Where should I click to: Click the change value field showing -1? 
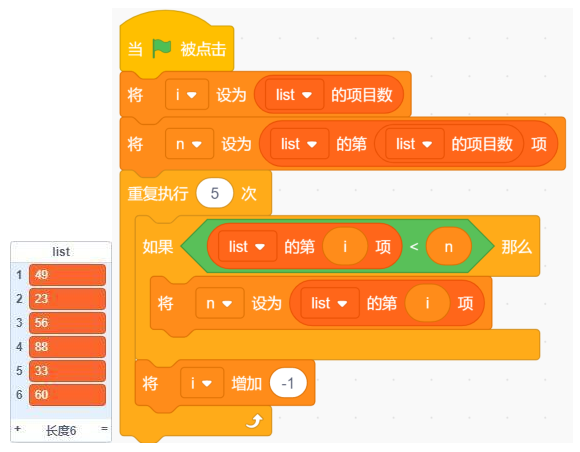coord(288,383)
